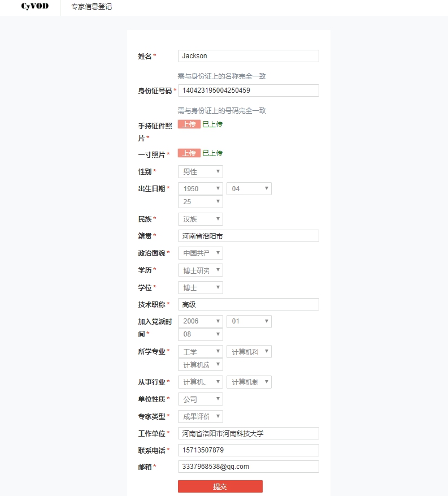448x496 pixels.
Task: Click the 加入党派时间 label
Action: [x=155, y=327]
